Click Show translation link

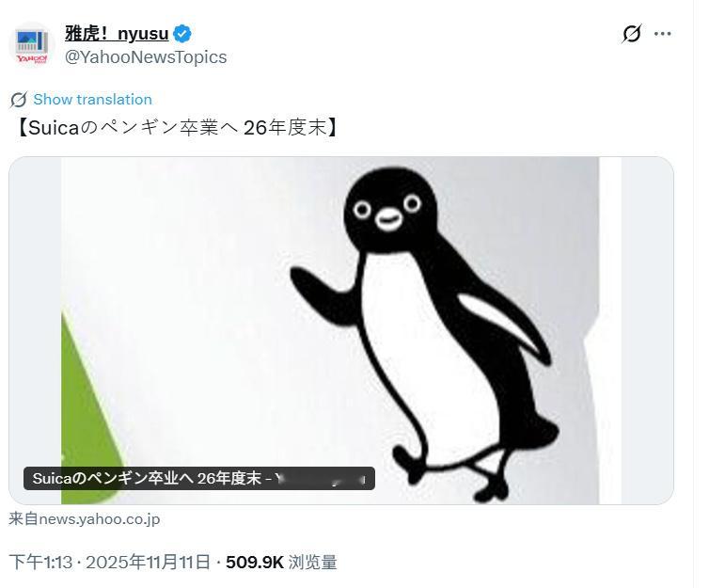[x=93, y=100]
